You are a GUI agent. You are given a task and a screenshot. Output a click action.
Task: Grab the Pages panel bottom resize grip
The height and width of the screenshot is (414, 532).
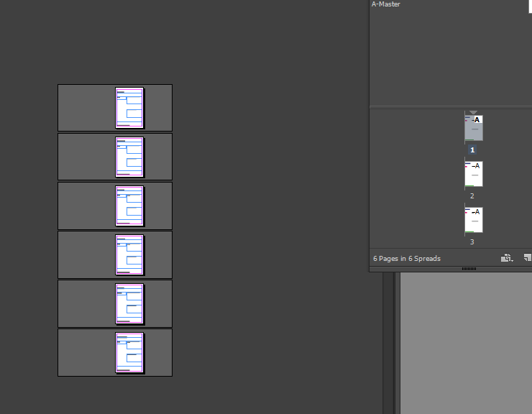469,269
